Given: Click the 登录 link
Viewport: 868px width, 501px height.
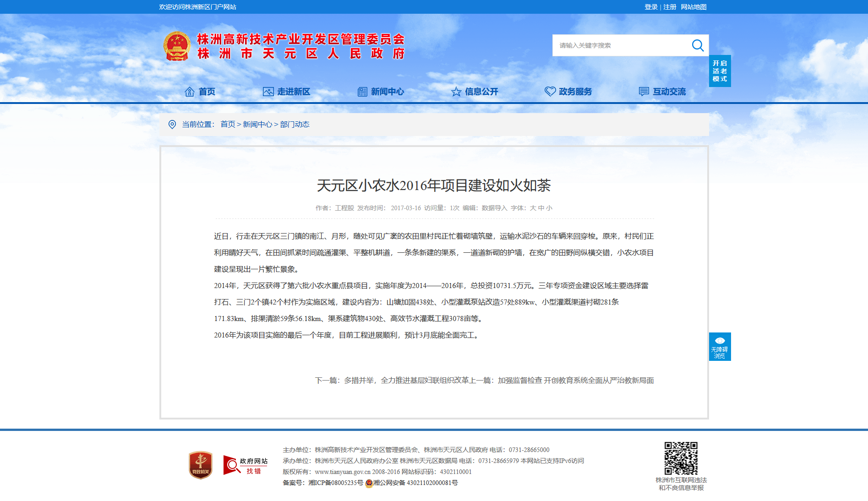Looking at the screenshot, I should coord(651,7).
